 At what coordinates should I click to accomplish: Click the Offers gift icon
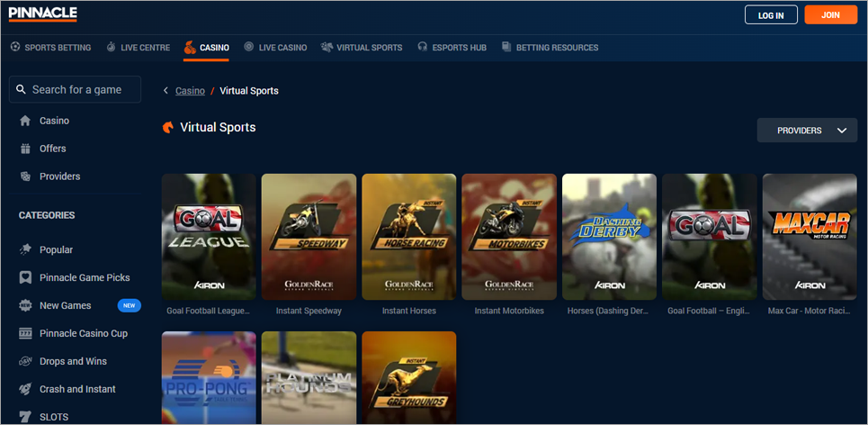pyautogui.click(x=25, y=149)
